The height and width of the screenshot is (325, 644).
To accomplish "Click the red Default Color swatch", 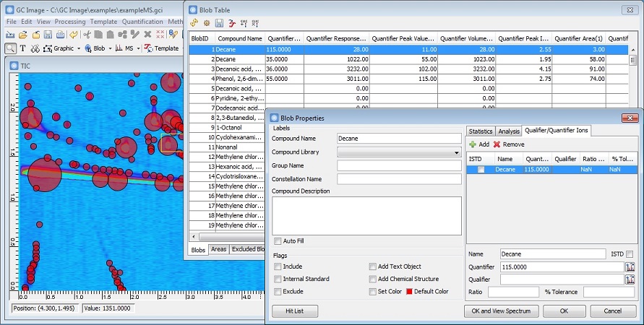I will (x=409, y=292).
